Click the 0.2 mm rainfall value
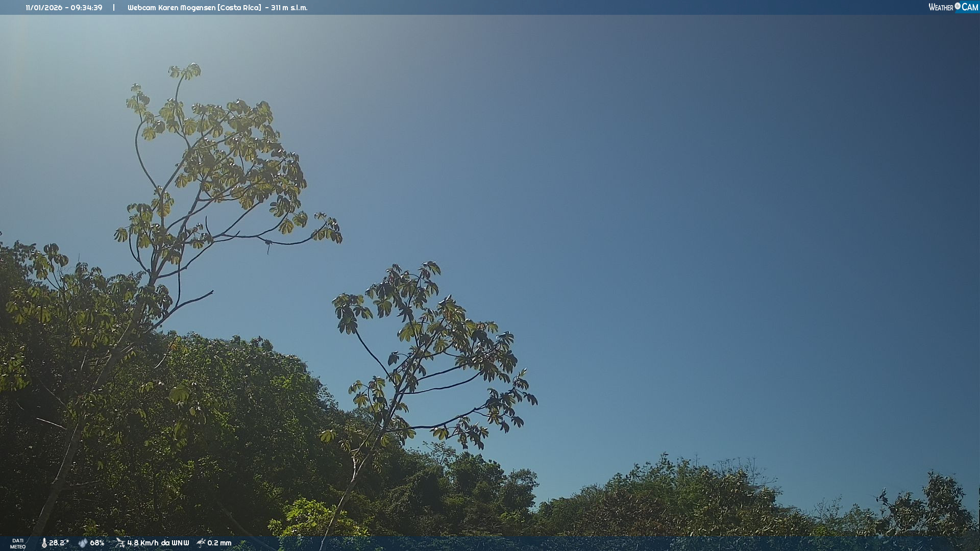The height and width of the screenshot is (551, 980). tap(219, 543)
